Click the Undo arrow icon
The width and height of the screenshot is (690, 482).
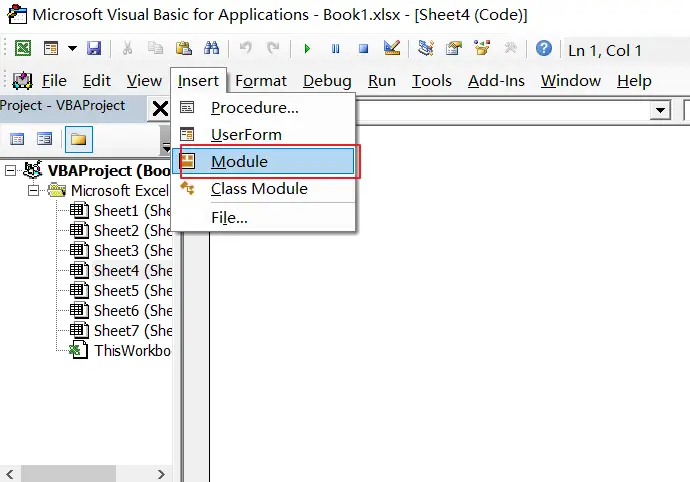point(246,48)
